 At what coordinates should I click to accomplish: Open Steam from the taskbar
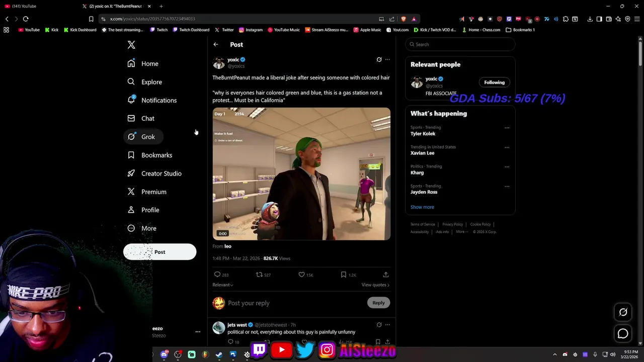coord(219,354)
